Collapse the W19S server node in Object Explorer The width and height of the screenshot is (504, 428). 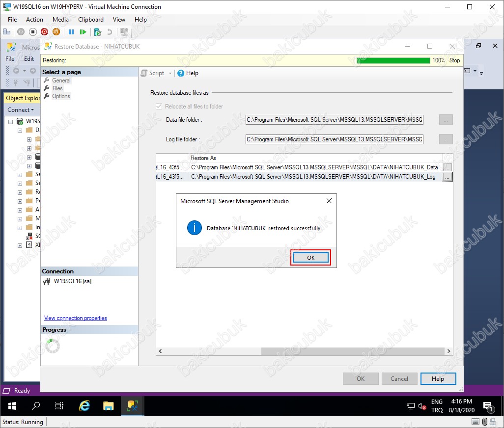(11, 122)
